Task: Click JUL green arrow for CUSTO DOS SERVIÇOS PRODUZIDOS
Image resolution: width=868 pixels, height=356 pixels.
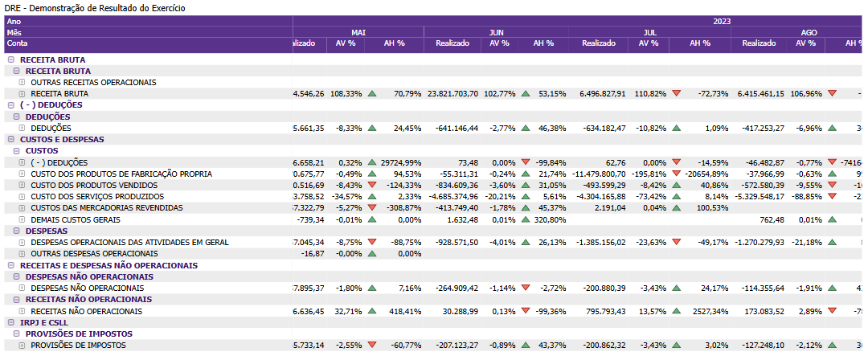Action: (x=676, y=196)
